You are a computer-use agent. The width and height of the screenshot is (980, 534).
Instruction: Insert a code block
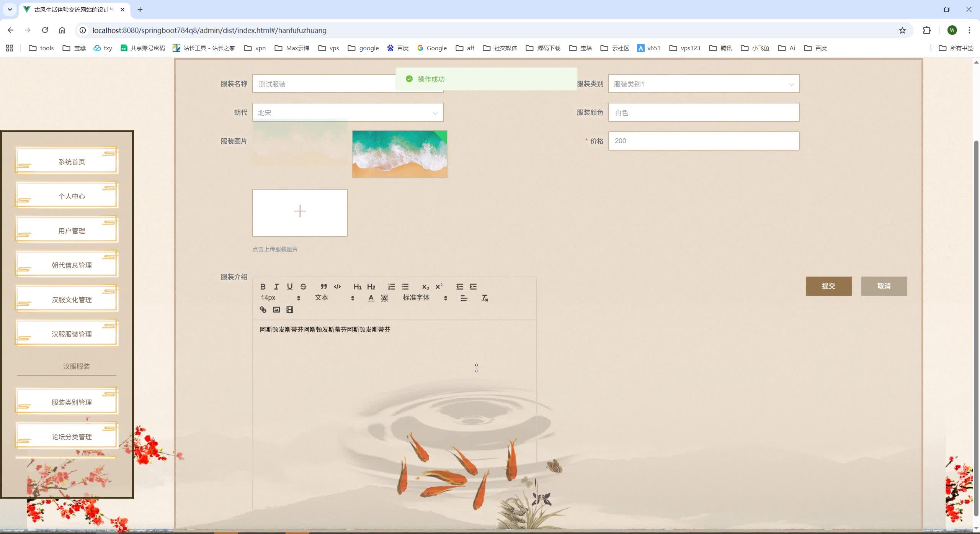point(338,287)
